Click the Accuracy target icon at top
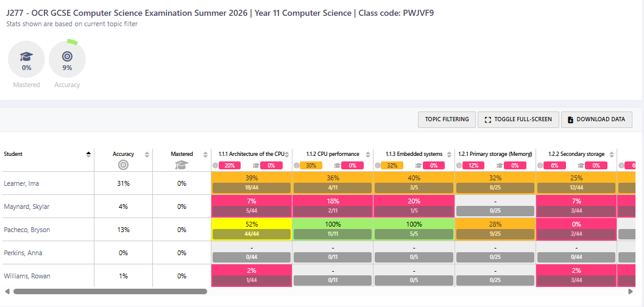The image size is (644, 307). click(67, 57)
